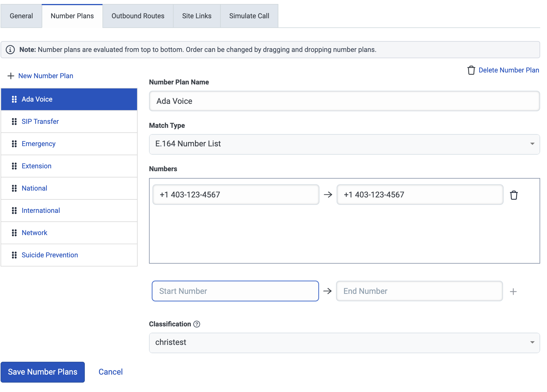The image size is (547, 392).
Task: Click the plus icon to add number range
Action: coord(513,292)
